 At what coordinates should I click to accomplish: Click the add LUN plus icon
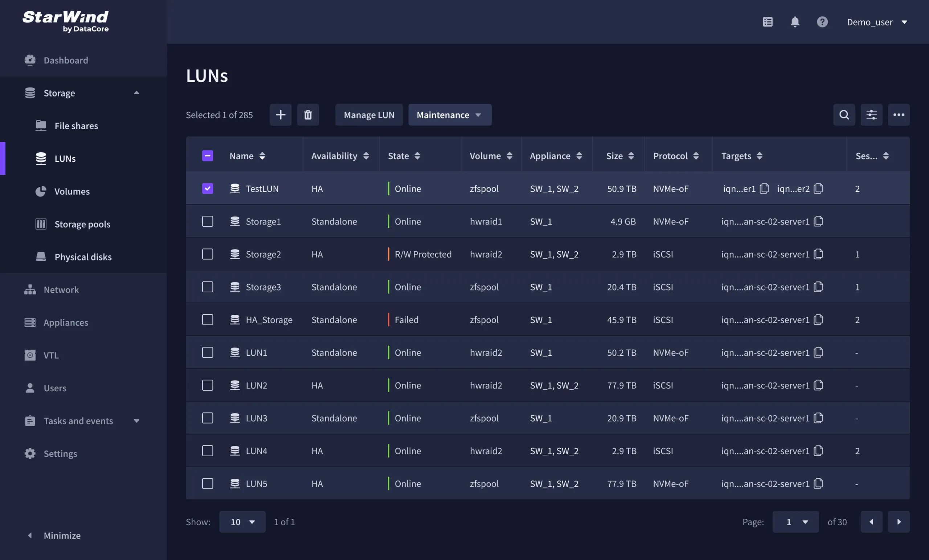click(x=281, y=115)
